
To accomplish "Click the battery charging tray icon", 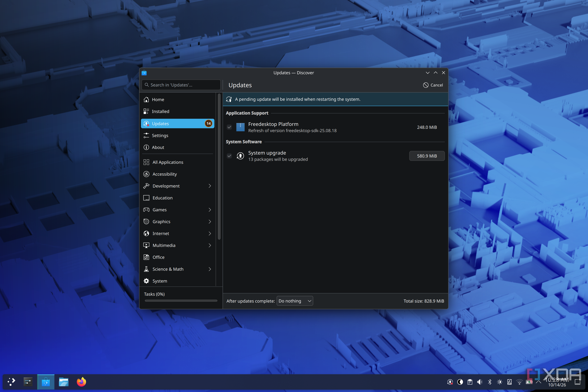I will pos(529,382).
